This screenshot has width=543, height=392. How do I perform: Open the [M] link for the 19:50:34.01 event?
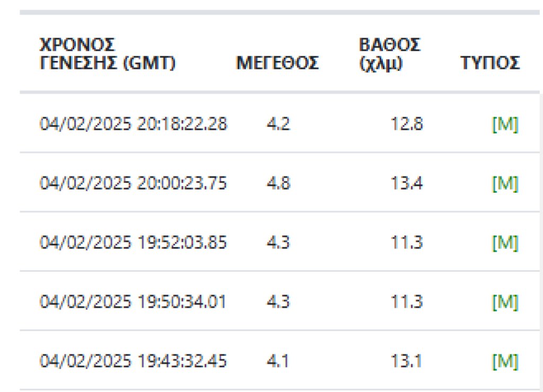[505, 302]
